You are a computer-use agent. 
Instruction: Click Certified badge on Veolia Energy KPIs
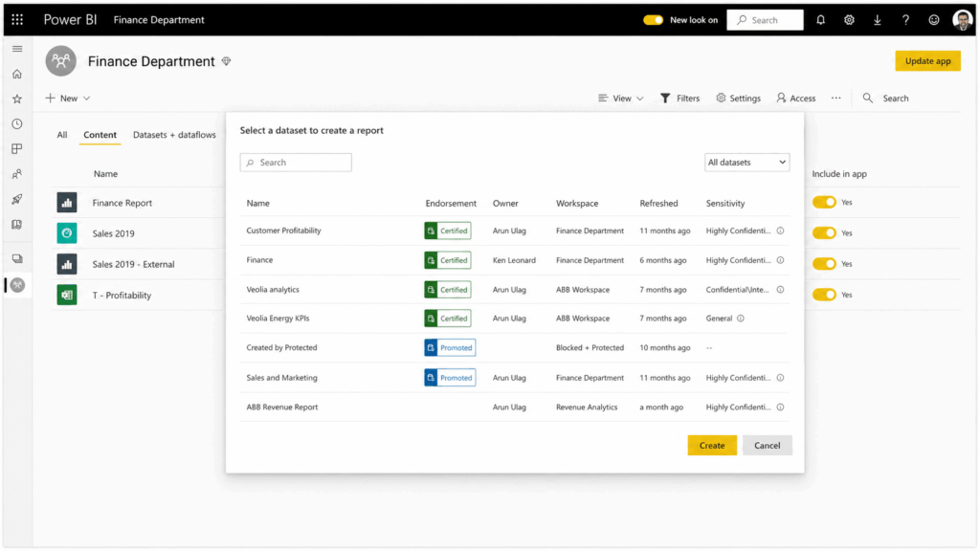[448, 318]
